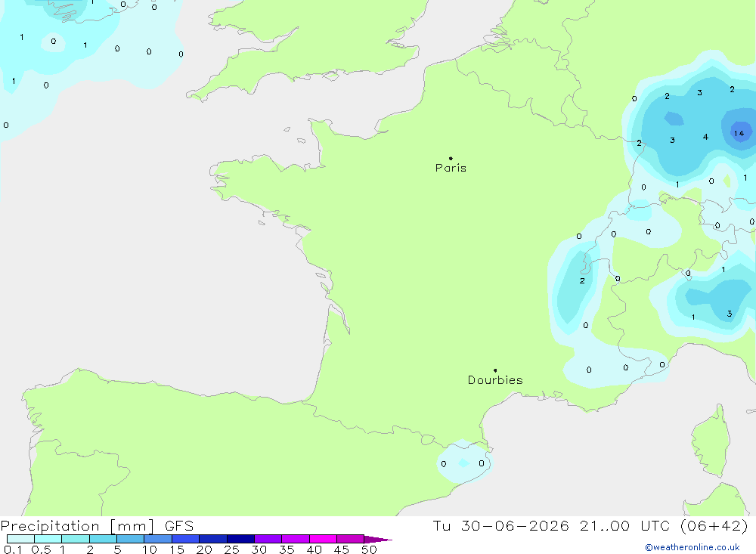
Task: Pick the 45–50 mm legend swatch
Action: pos(351,539)
